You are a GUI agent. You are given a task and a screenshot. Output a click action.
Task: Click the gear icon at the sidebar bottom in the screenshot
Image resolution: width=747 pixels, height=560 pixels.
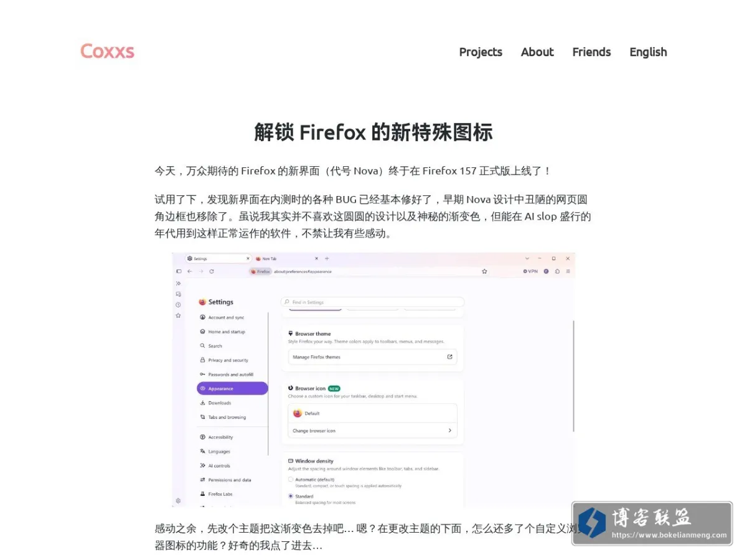tap(178, 501)
